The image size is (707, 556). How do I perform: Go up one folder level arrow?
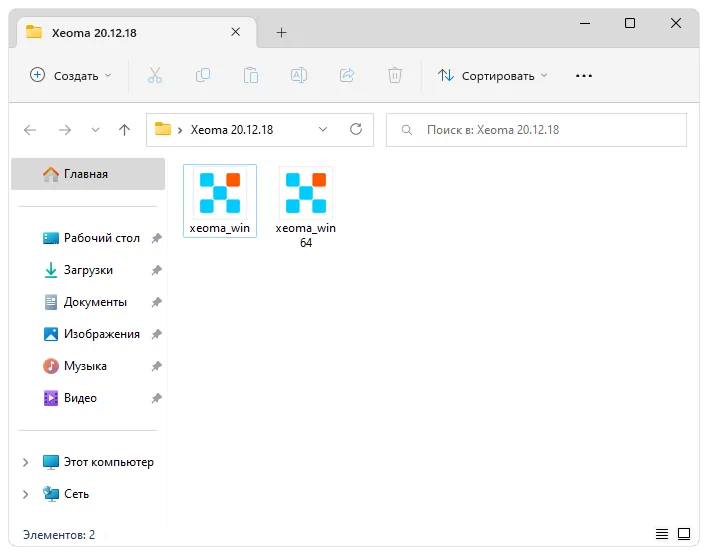[124, 130]
